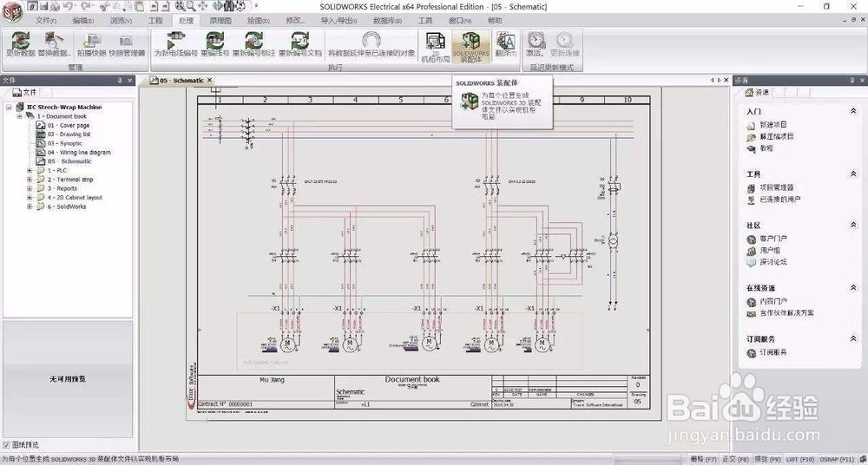868x465 pixels.
Task: Select 01 - Cover page in tree
Action: click(x=68, y=126)
